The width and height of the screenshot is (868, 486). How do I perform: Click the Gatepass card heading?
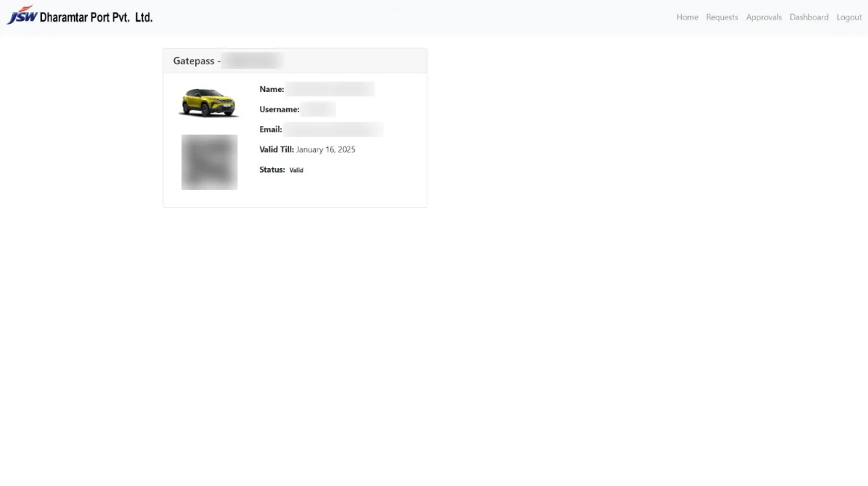tap(228, 61)
